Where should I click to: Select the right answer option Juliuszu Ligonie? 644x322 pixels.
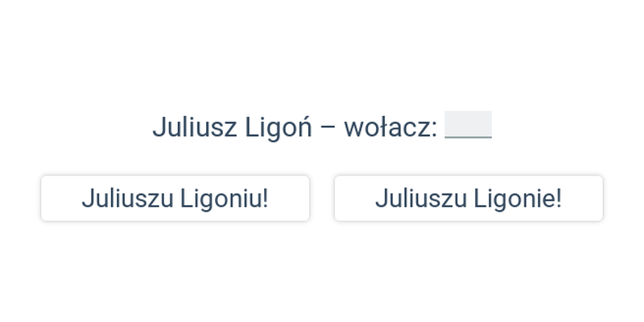point(469,198)
